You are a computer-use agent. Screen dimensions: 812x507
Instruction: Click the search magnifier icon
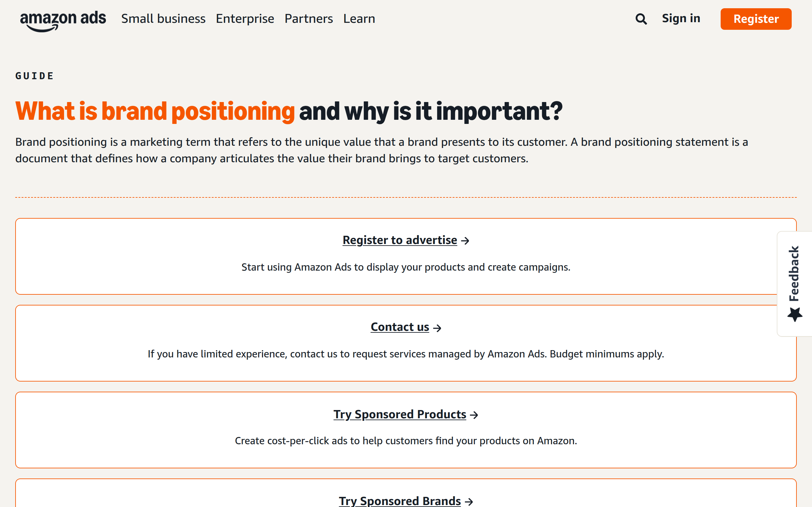[641, 19]
